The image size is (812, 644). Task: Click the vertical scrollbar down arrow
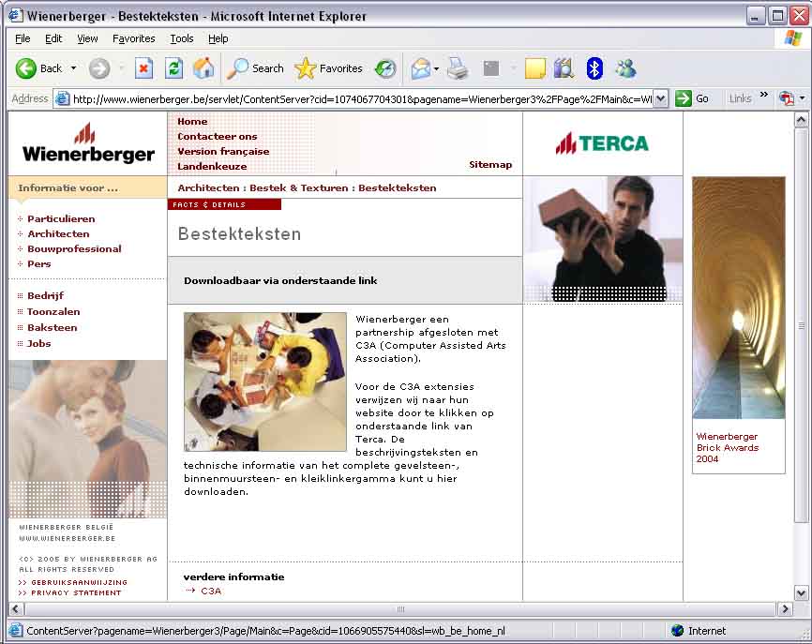point(801,592)
